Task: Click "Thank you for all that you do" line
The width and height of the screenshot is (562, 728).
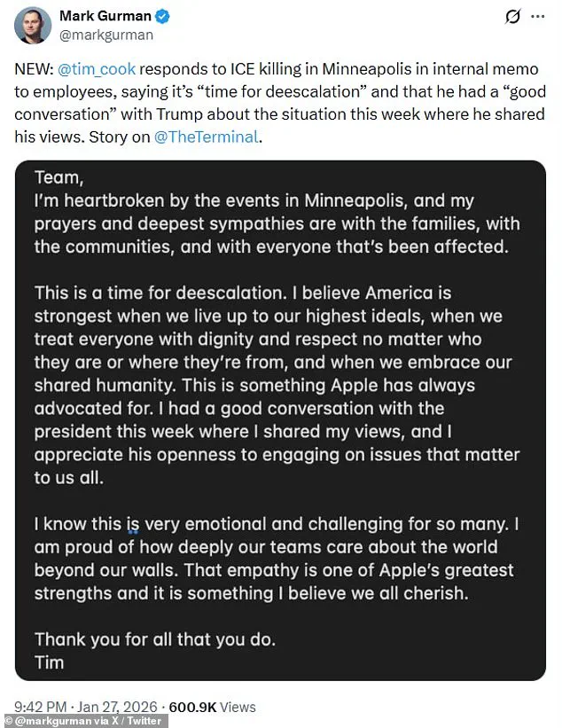Action: point(155,638)
